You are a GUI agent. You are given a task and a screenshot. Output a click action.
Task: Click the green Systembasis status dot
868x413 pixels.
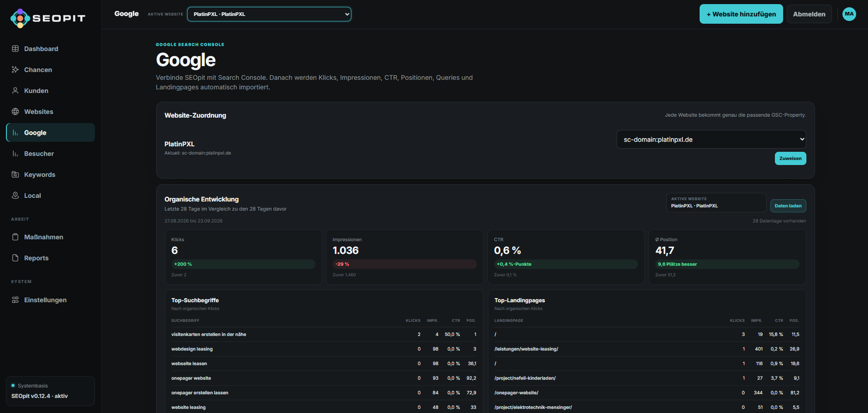(13, 386)
